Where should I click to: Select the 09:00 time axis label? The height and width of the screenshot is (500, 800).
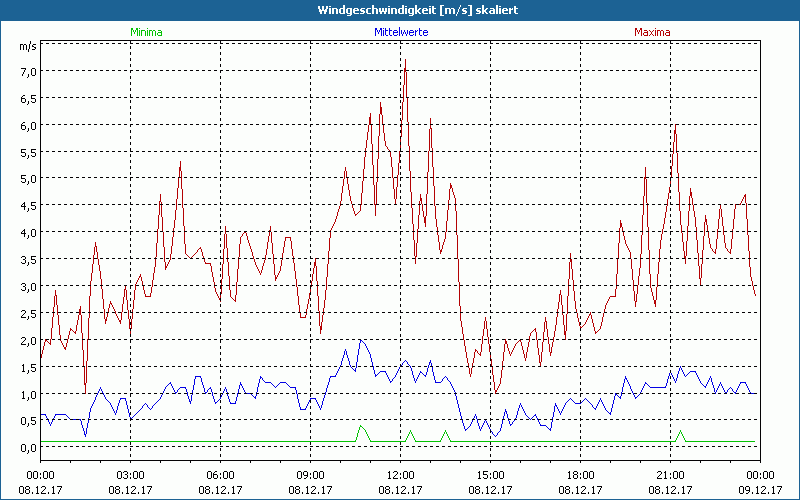pos(310,475)
